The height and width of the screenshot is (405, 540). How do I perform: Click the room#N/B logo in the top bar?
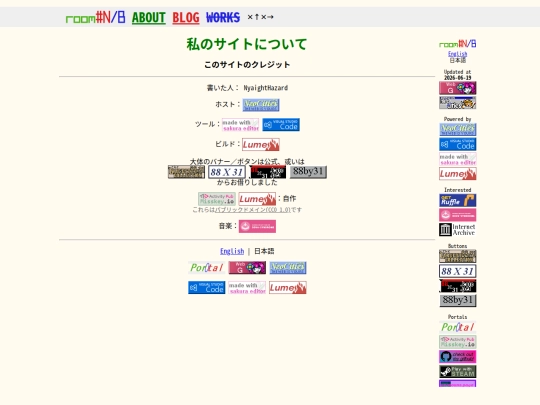click(x=95, y=17)
